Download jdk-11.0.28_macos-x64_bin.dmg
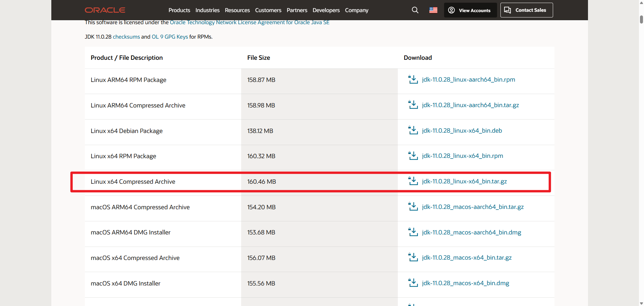644x306 pixels. coord(466,283)
